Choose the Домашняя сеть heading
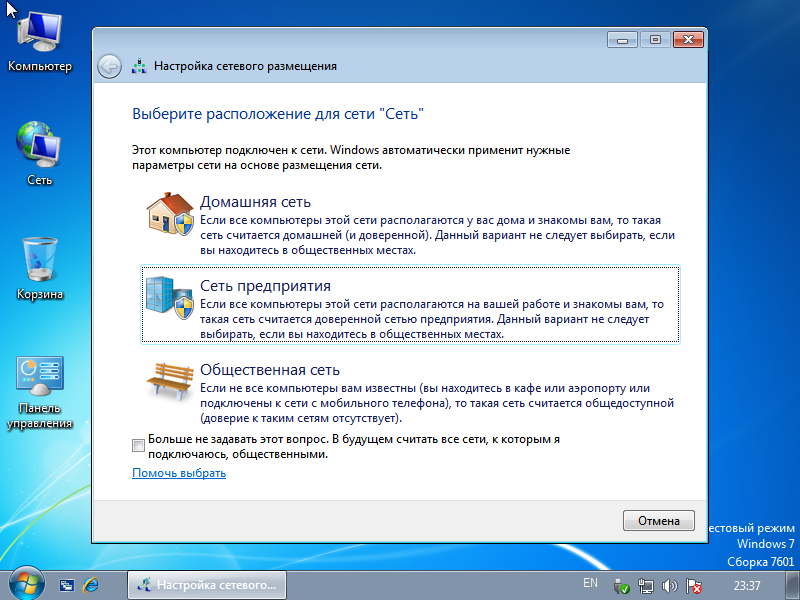Screen dimensions: 800x600 (x=248, y=202)
